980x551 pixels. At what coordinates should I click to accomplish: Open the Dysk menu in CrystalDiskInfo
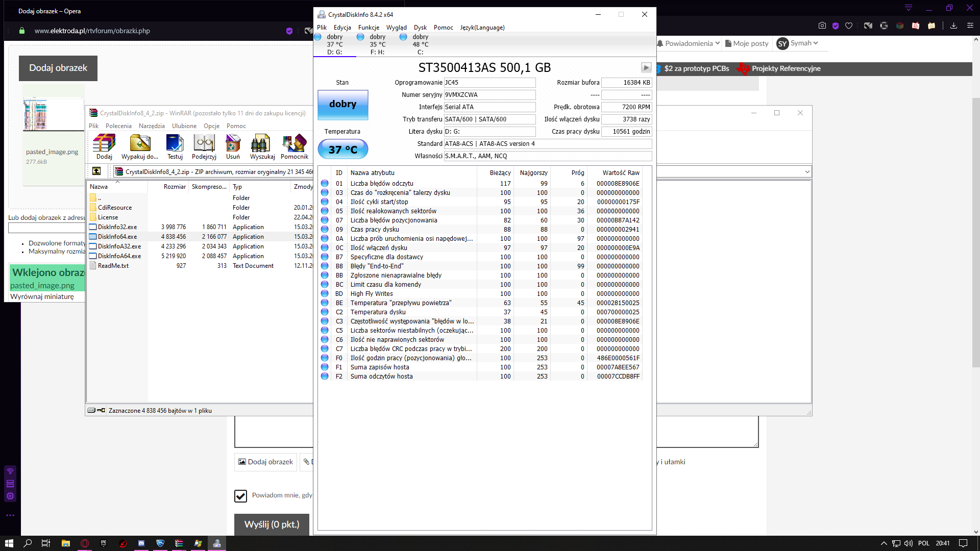420,28
